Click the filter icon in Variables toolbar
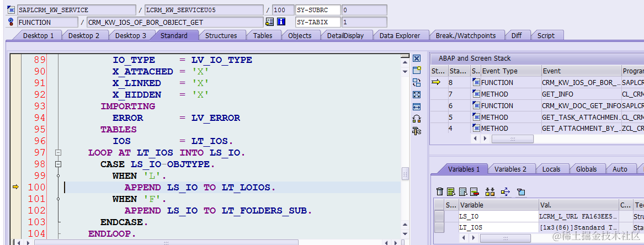 (x=521, y=191)
